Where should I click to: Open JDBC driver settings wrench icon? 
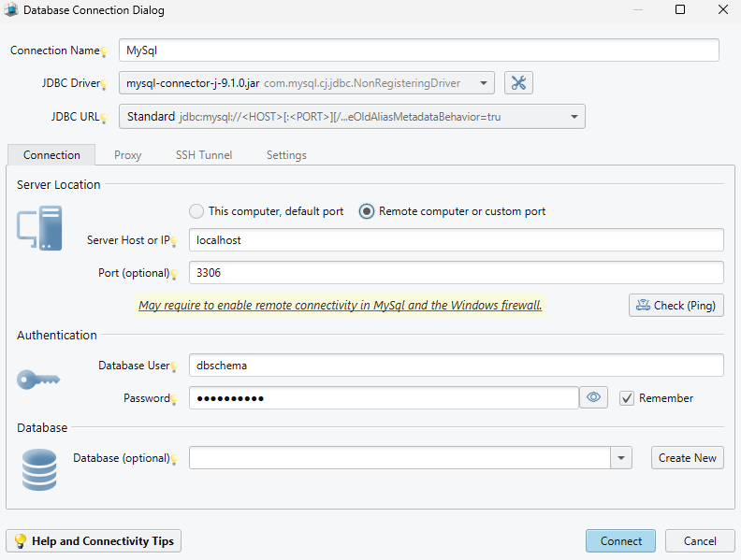[x=518, y=83]
